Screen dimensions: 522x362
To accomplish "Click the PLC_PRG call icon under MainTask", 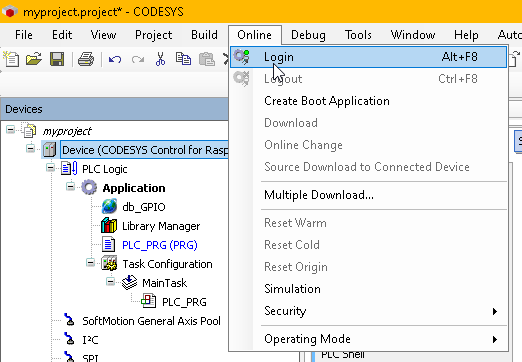I will (148, 301).
